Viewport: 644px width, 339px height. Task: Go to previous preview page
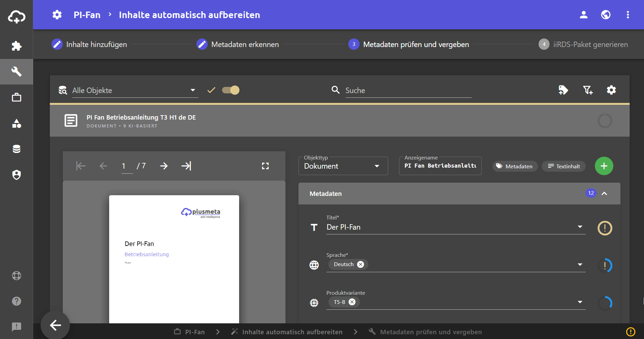pos(103,166)
